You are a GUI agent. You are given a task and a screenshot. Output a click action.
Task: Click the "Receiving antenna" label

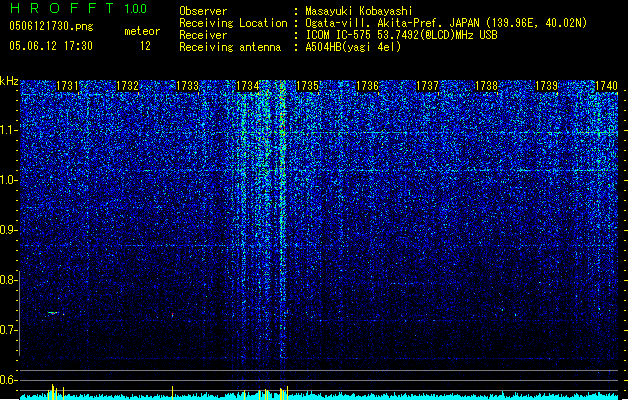coord(230,47)
